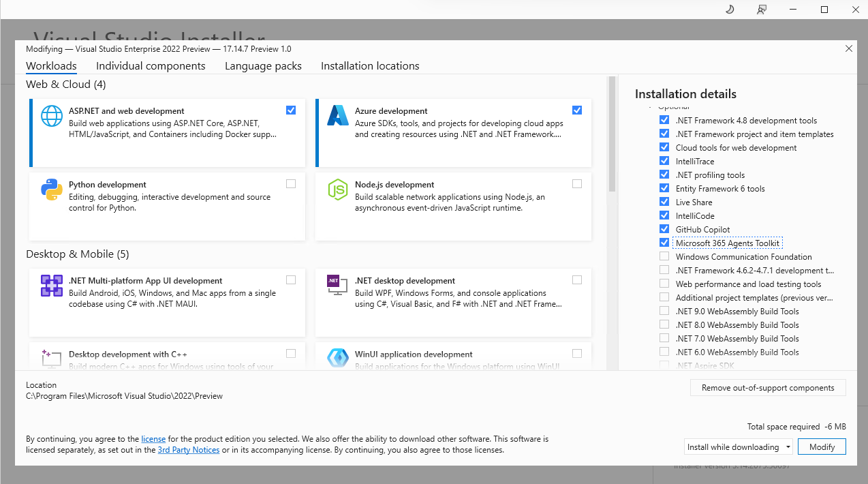Enable Windows Communication Foundation component
The height and width of the screenshot is (484, 868).
tap(664, 257)
